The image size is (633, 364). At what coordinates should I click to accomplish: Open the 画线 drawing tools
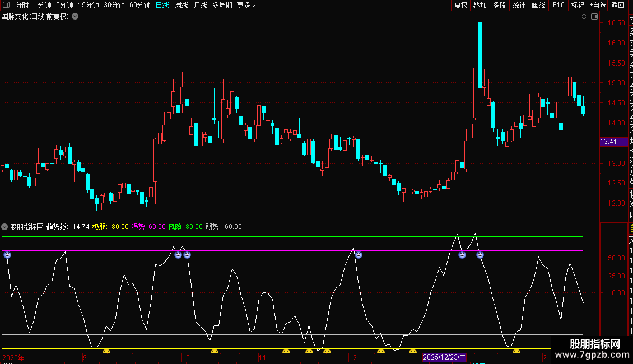click(538, 5)
